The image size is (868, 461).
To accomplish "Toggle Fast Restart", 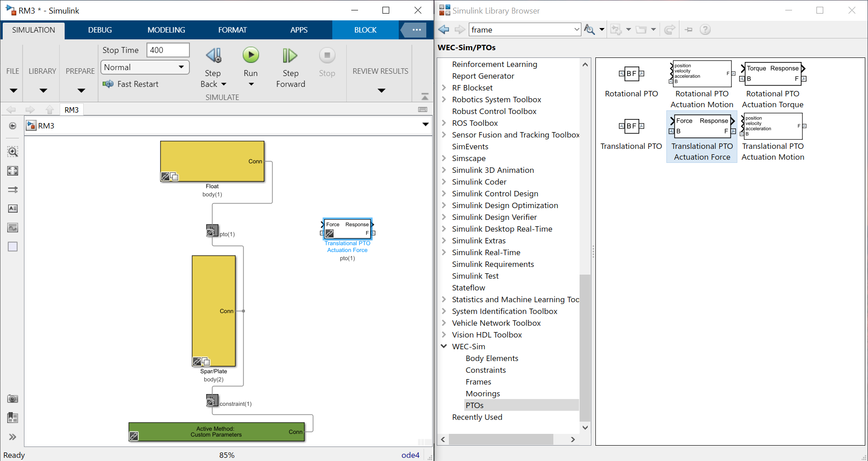I will tap(131, 84).
